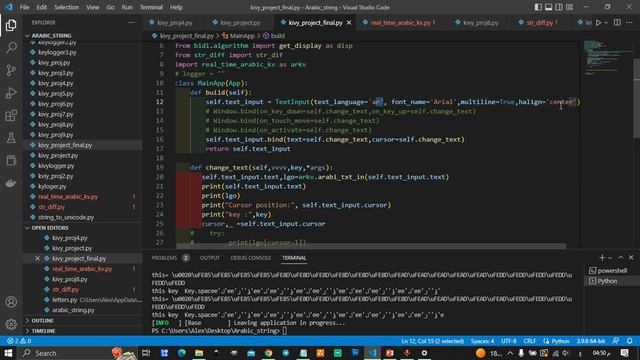Toggle the bottom panel visibility
Screen dimensions: 640x360
[x=549, y=7]
